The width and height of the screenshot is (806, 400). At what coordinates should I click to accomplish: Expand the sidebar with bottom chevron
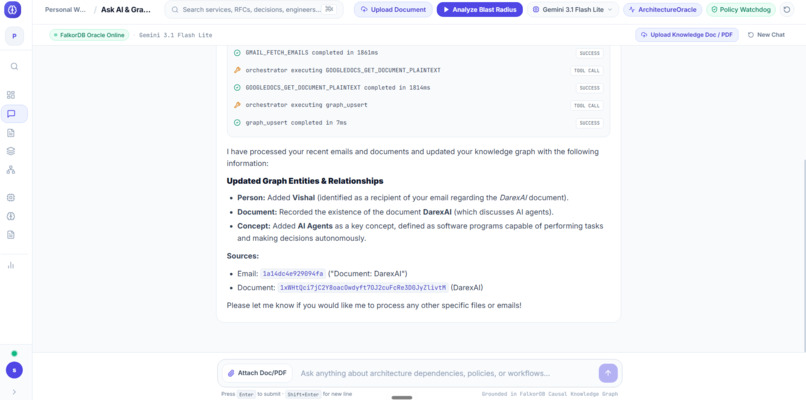click(x=14, y=392)
